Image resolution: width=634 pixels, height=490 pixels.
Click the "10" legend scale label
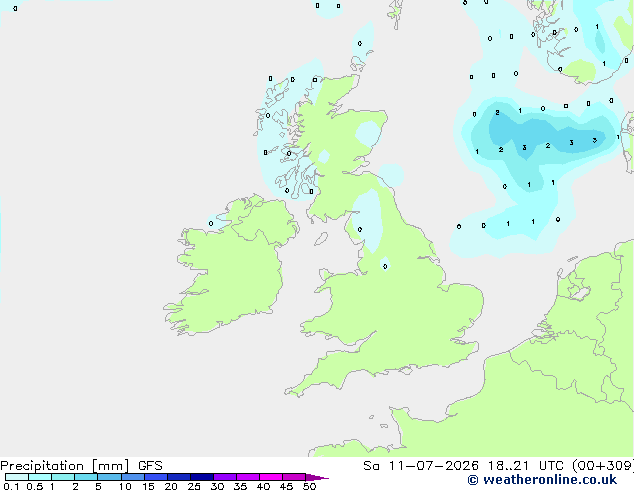tap(125, 486)
